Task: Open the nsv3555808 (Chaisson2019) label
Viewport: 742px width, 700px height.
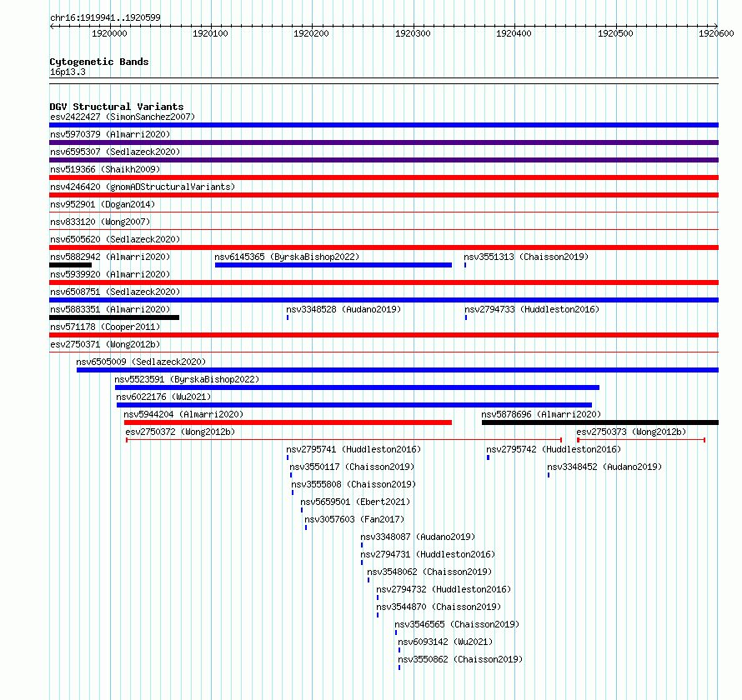Action: pos(353,484)
